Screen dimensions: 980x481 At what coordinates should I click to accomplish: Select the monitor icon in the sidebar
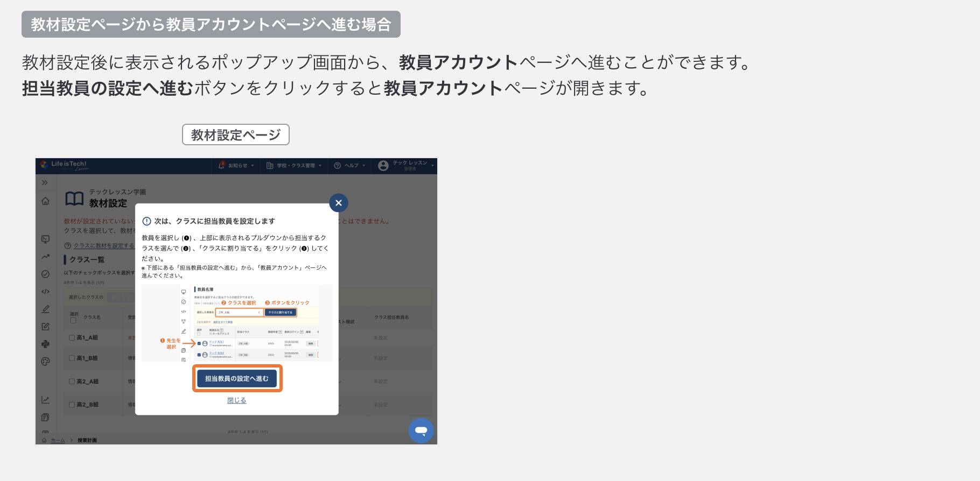click(45, 239)
